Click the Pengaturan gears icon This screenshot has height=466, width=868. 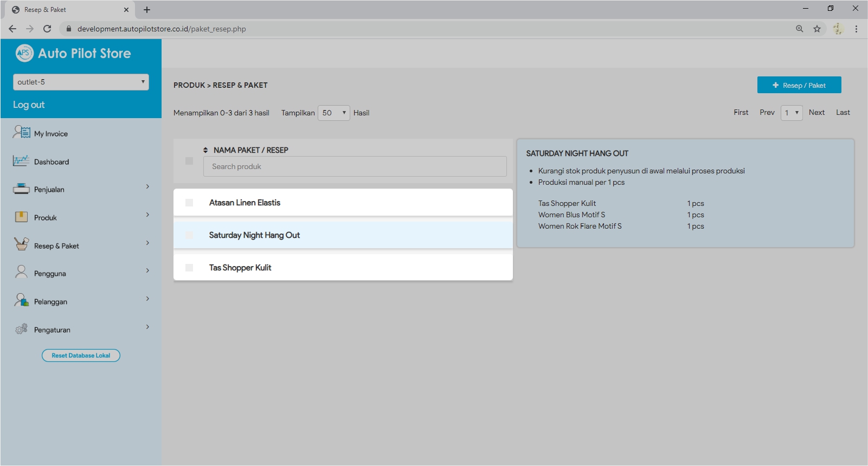(x=21, y=329)
